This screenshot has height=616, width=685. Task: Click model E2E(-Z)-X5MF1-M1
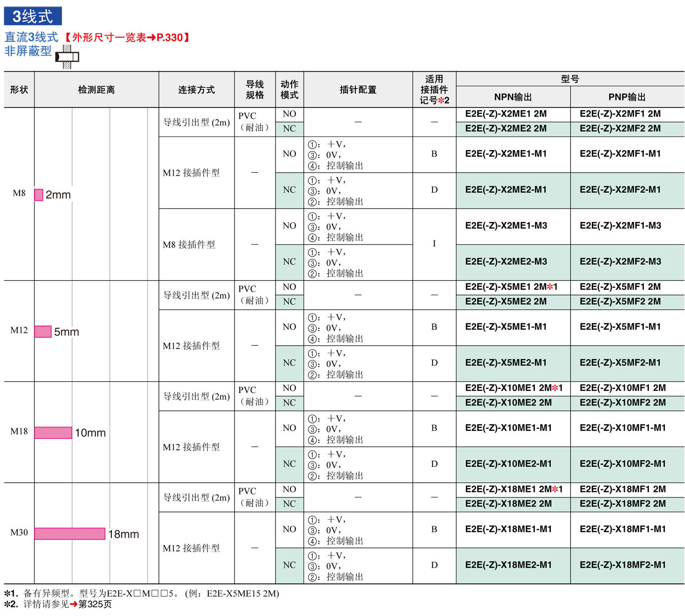pos(620,327)
